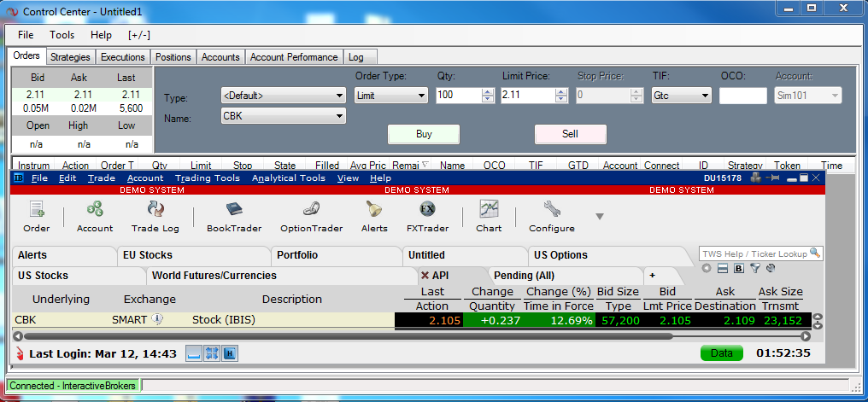Click the four-arrows collapse icon in status bar
This screenshot has height=402, width=868.
[x=212, y=353]
